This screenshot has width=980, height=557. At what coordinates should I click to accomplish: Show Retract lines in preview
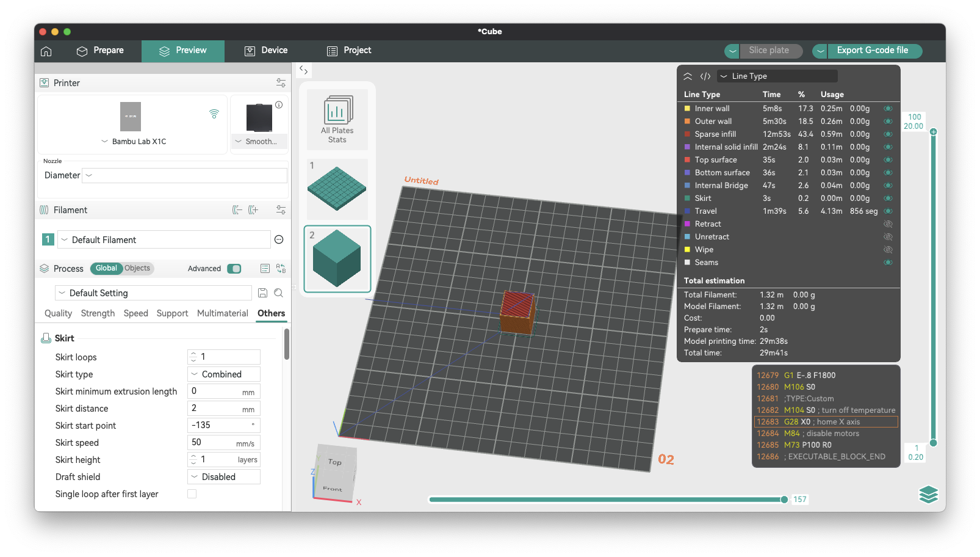click(x=888, y=224)
